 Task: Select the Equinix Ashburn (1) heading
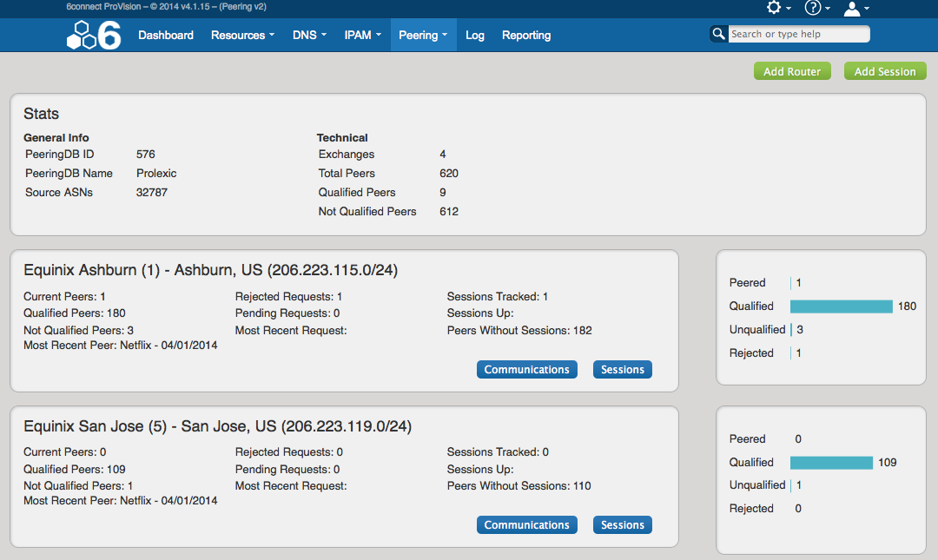[210, 270]
